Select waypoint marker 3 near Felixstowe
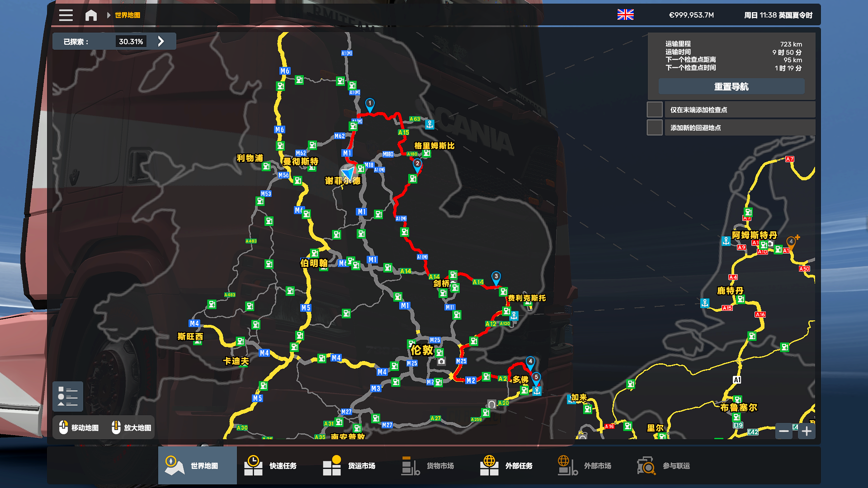Image resolution: width=868 pixels, height=488 pixels. coord(496,277)
